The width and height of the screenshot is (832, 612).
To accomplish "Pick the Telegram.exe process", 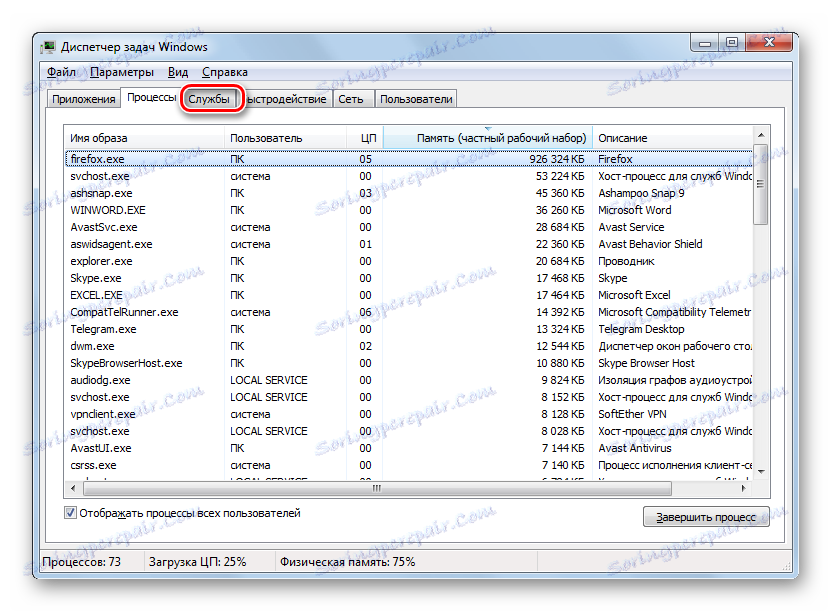I will (409, 329).
